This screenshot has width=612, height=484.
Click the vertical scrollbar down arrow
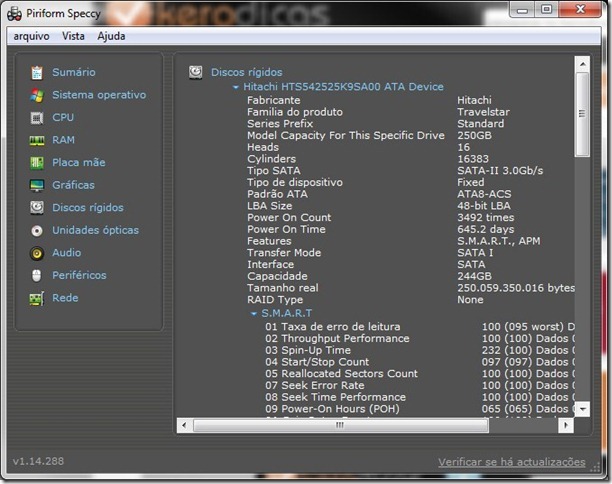[582, 409]
